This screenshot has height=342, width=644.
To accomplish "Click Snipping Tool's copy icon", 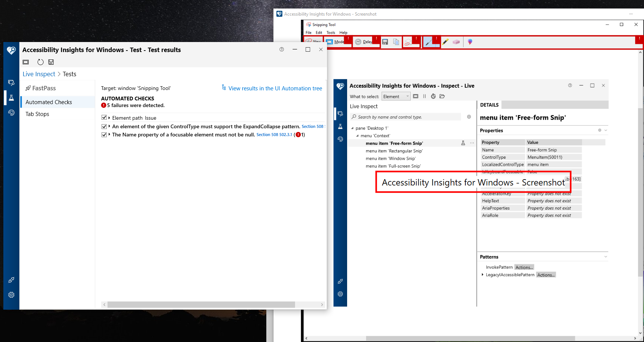I will pyautogui.click(x=396, y=42).
